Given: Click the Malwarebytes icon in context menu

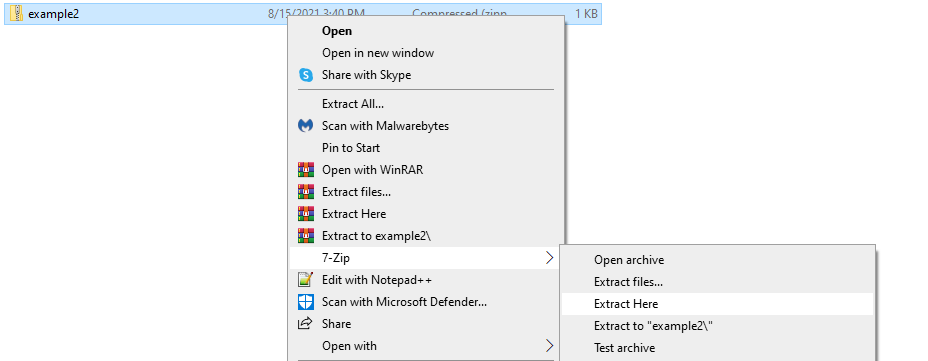Looking at the screenshot, I should click(x=305, y=126).
